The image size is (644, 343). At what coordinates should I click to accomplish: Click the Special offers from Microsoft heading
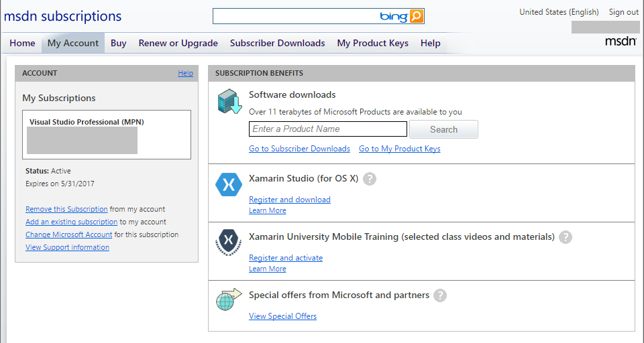pyautogui.click(x=339, y=295)
